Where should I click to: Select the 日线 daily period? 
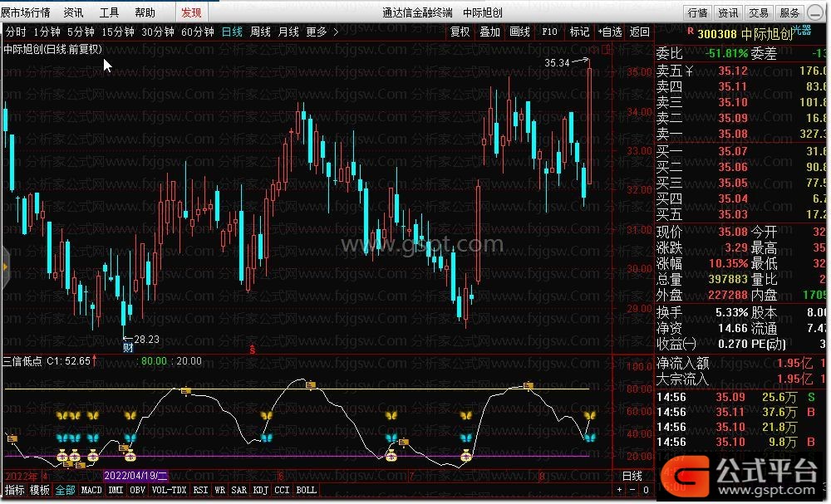pyautogui.click(x=232, y=32)
